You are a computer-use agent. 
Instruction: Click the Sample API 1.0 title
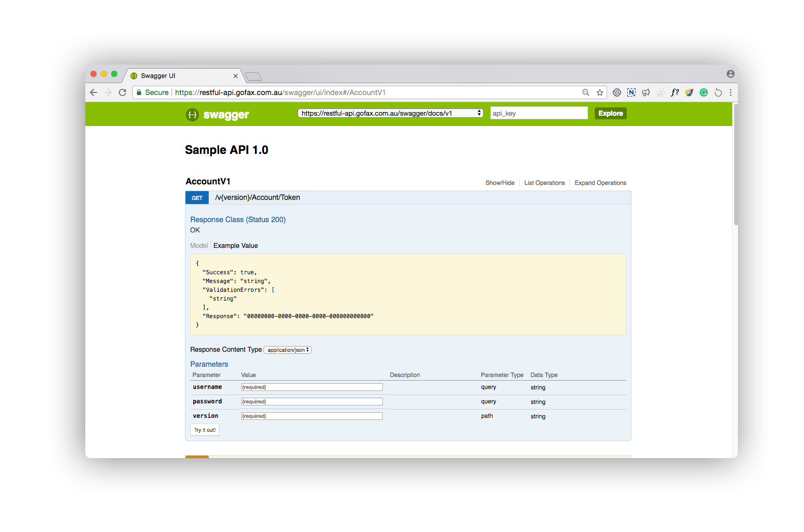(x=226, y=150)
